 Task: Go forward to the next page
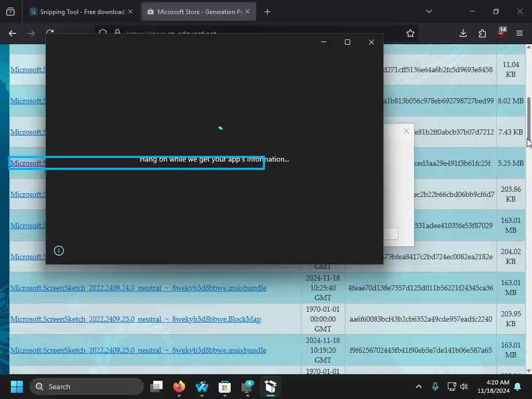pyautogui.click(x=31, y=33)
